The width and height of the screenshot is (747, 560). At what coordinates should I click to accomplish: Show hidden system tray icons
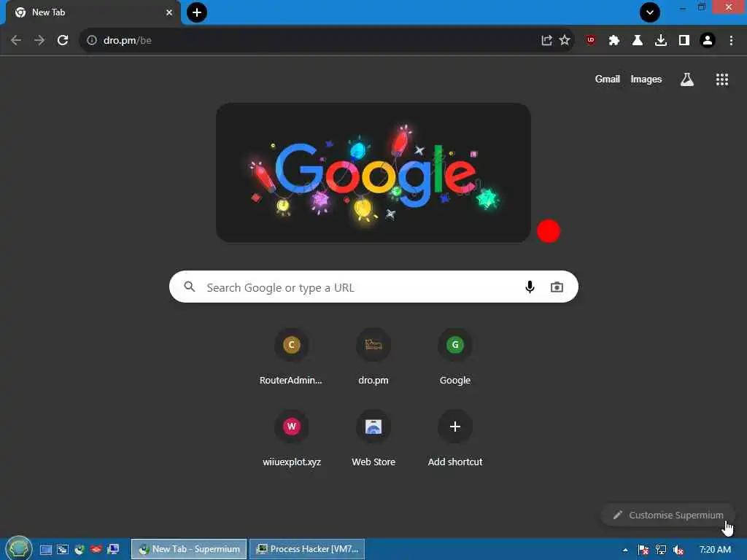click(x=625, y=550)
